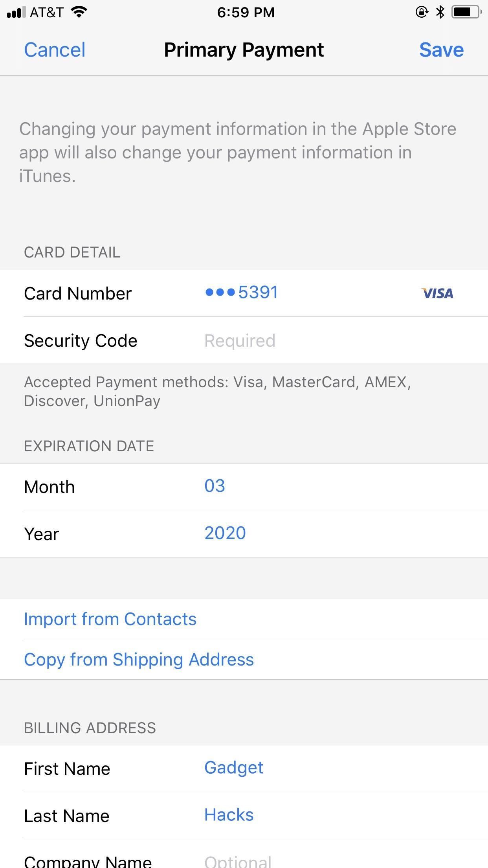Tap the Wi-Fi icon in status bar

click(78, 12)
